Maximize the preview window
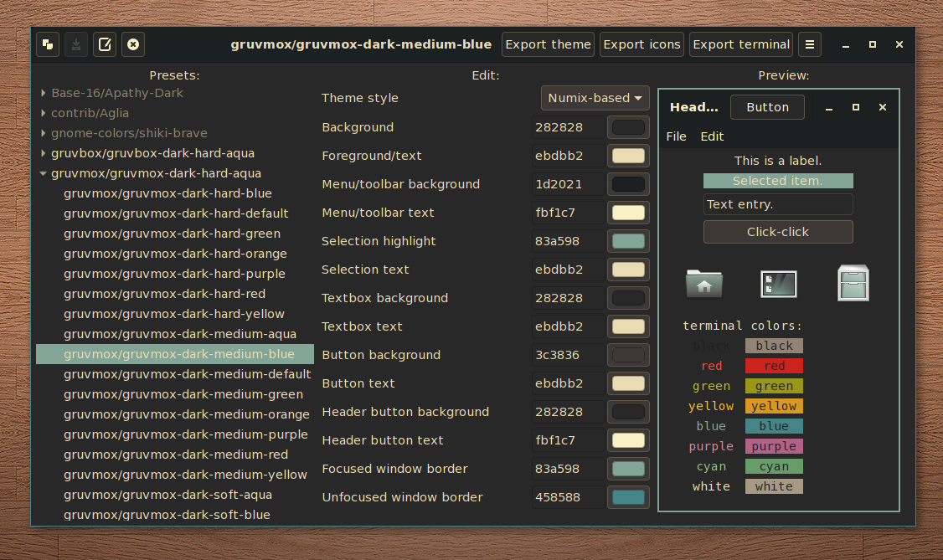This screenshot has height=560, width=943. pyautogui.click(x=856, y=107)
